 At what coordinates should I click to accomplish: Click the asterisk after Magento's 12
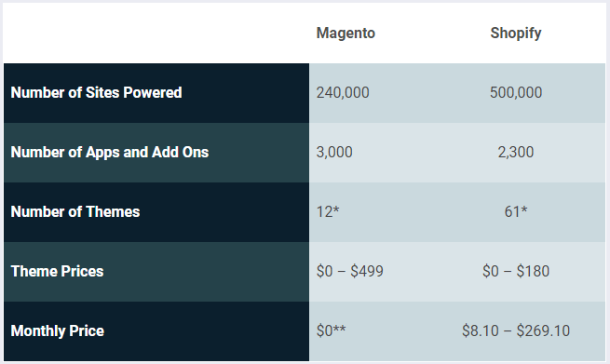[336, 209]
